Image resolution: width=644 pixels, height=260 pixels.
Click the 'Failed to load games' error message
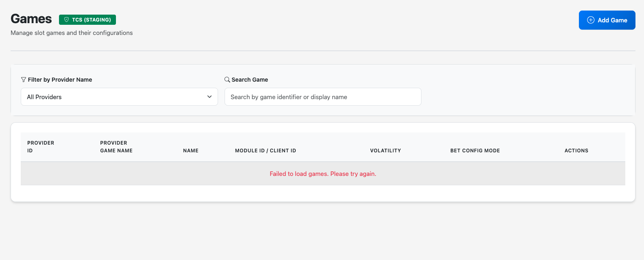click(323, 174)
